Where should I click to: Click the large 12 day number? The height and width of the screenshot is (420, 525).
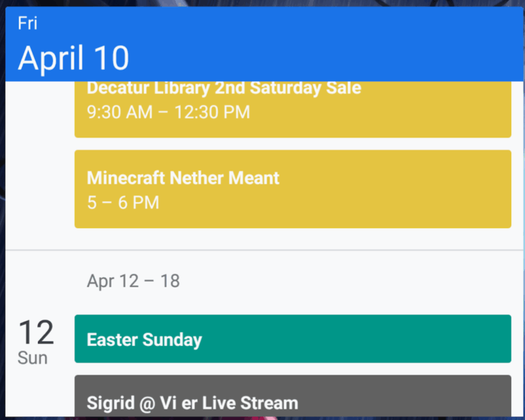pyautogui.click(x=36, y=332)
